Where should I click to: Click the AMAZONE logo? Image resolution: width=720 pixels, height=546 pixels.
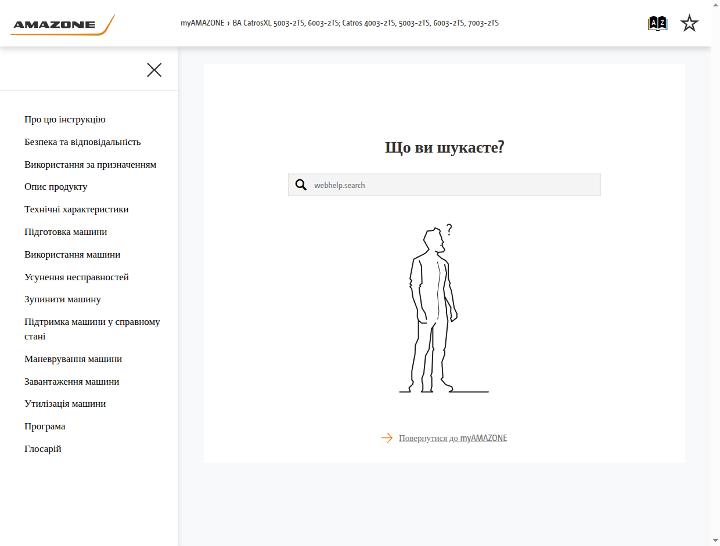[62, 24]
